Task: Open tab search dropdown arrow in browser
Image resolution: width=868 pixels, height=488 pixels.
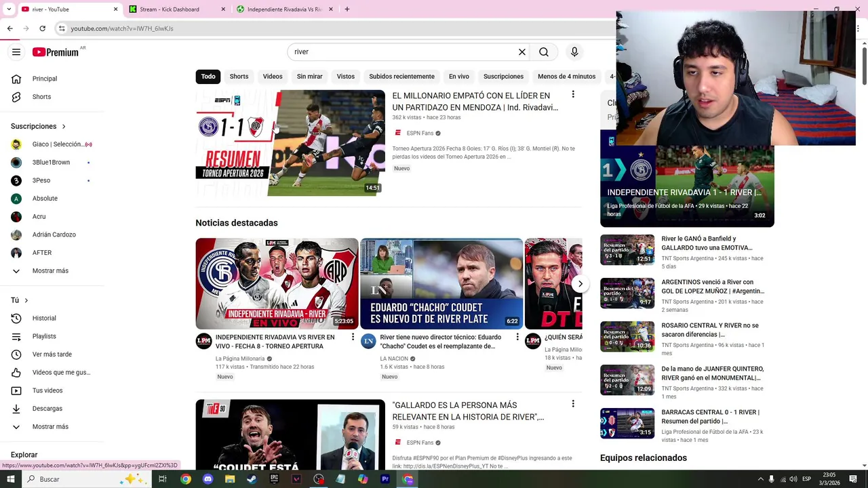Action: 9,9
